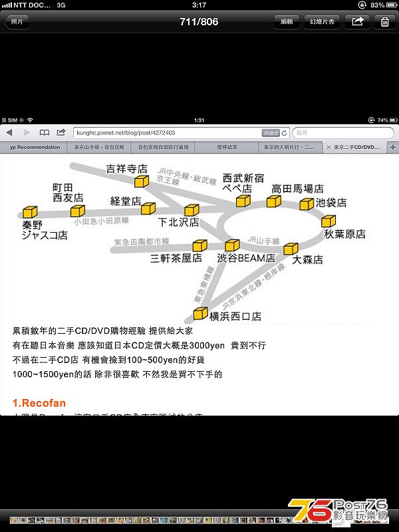The image size is (399, 532).
Task: Click the text line starting 累積數年的二手CD/DVD
Action: pos(102,331)
